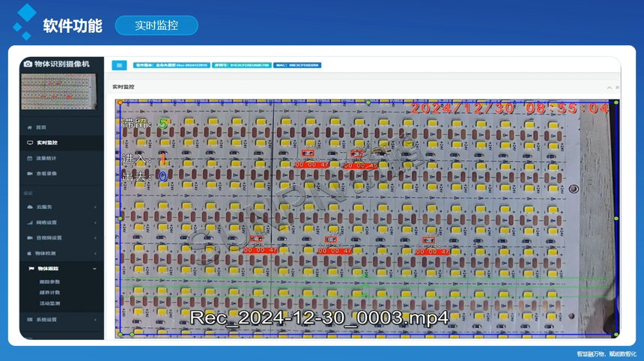Click the calendar icon for 流量统计
The image size is (644, 361).
[29, 158]
